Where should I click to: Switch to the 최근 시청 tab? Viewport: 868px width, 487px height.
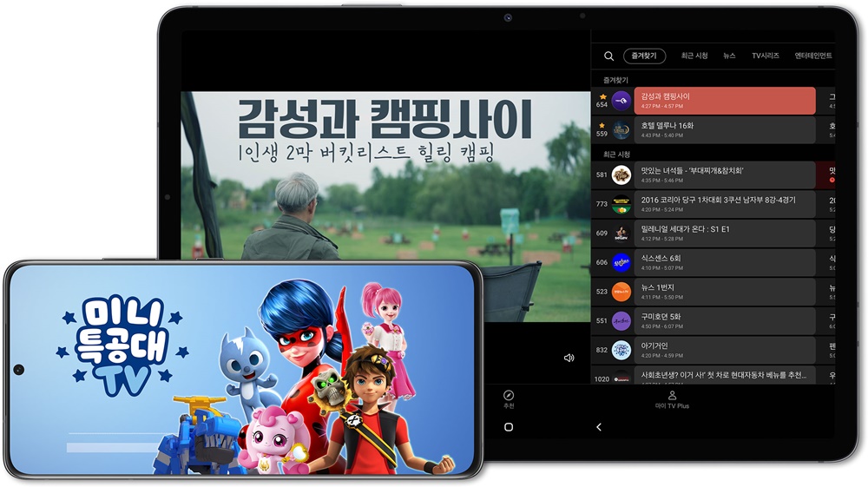(x=694, y=56)
